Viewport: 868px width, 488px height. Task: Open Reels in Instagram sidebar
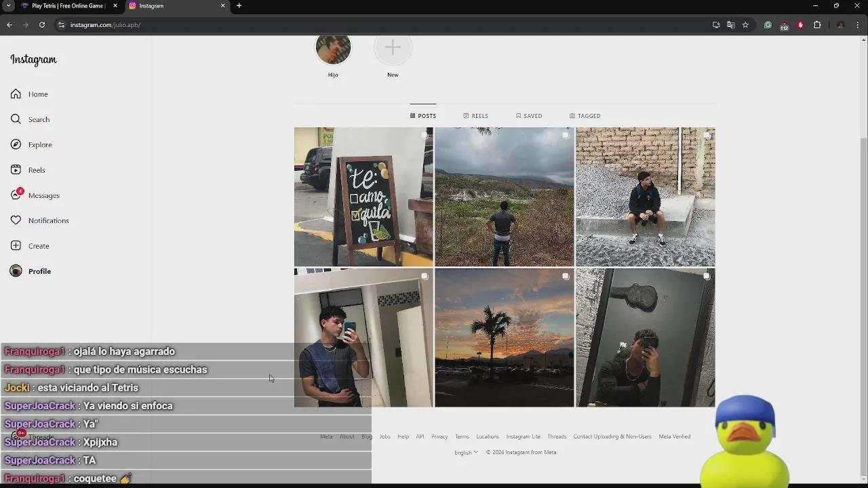(28, 170)
